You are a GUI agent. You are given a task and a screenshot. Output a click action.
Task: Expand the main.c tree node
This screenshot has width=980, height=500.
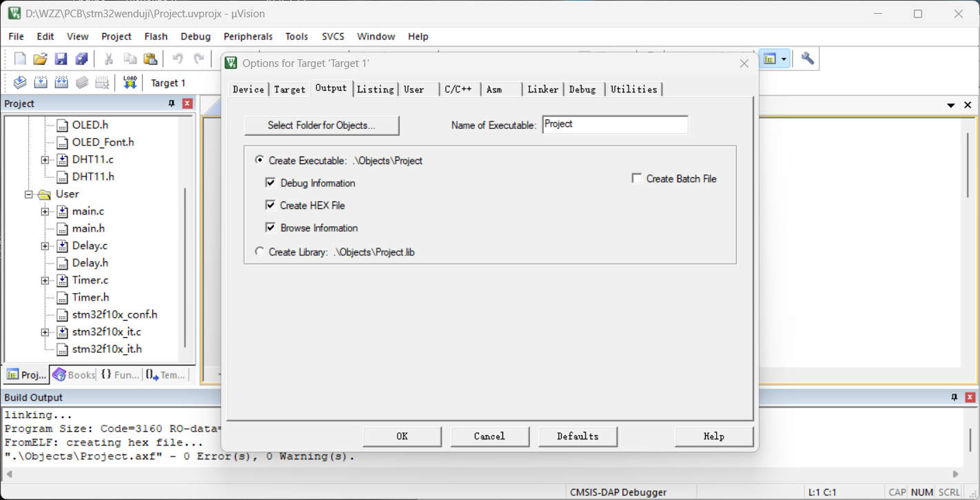45,211
